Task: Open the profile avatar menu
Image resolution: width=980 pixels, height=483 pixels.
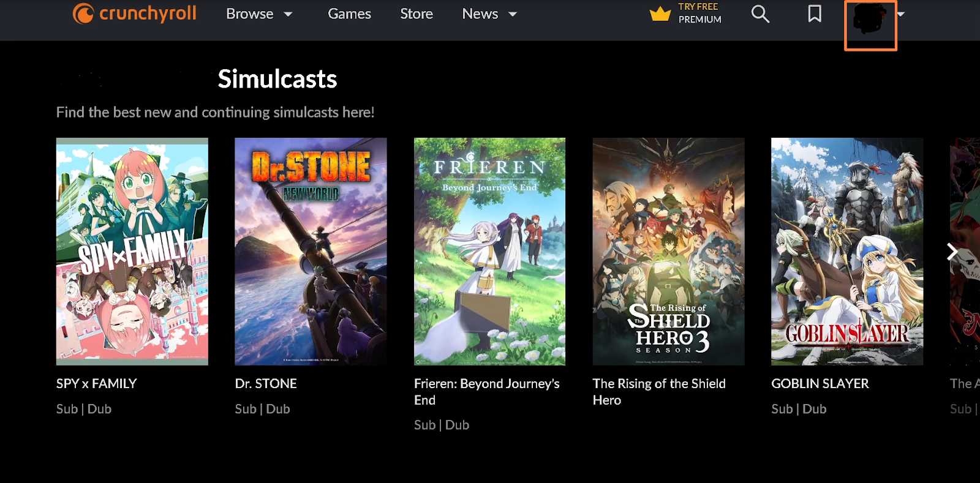Action: (870, 19)
